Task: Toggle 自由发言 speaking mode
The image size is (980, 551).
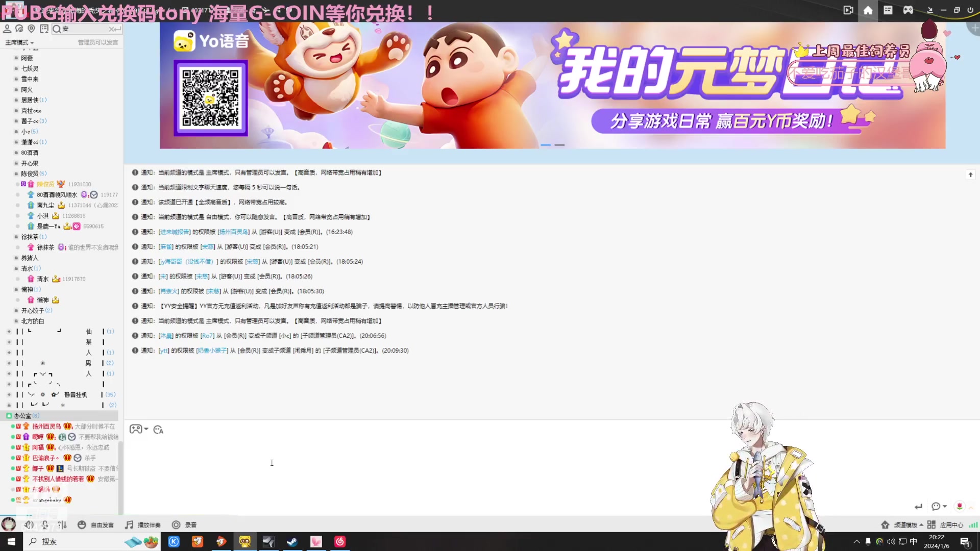Action: [x=95, y=524]
